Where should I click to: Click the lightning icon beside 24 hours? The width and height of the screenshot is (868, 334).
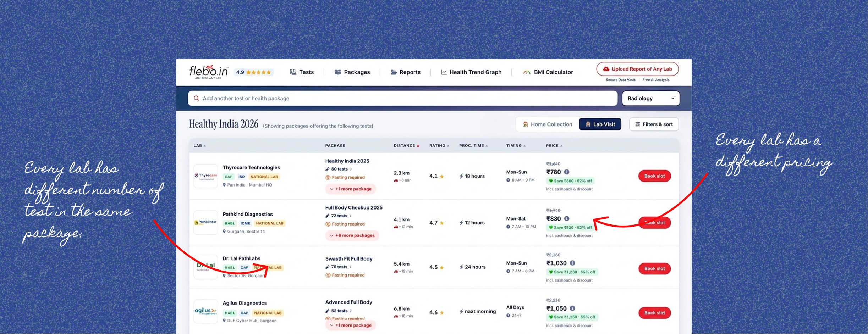461,267
